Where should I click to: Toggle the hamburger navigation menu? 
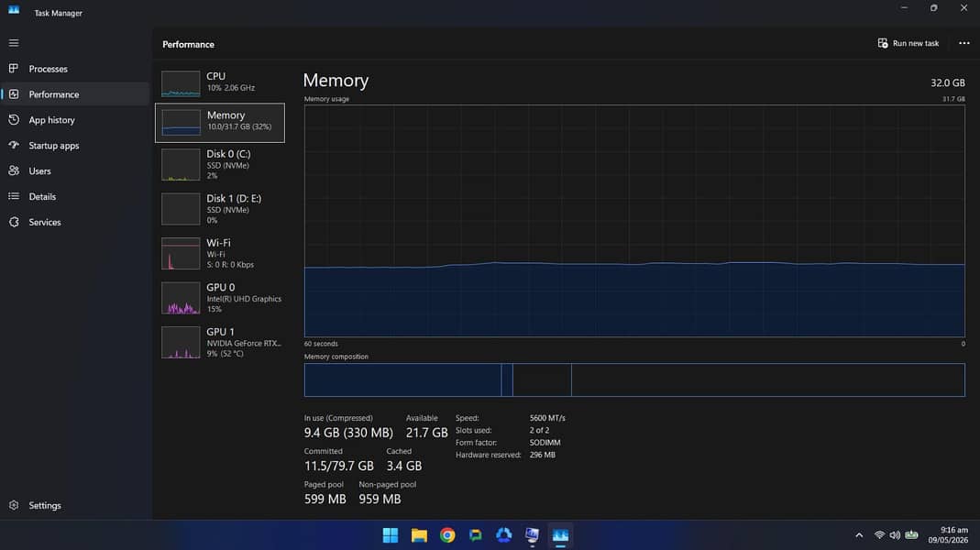pyautogui.click(x=14, y=43)
